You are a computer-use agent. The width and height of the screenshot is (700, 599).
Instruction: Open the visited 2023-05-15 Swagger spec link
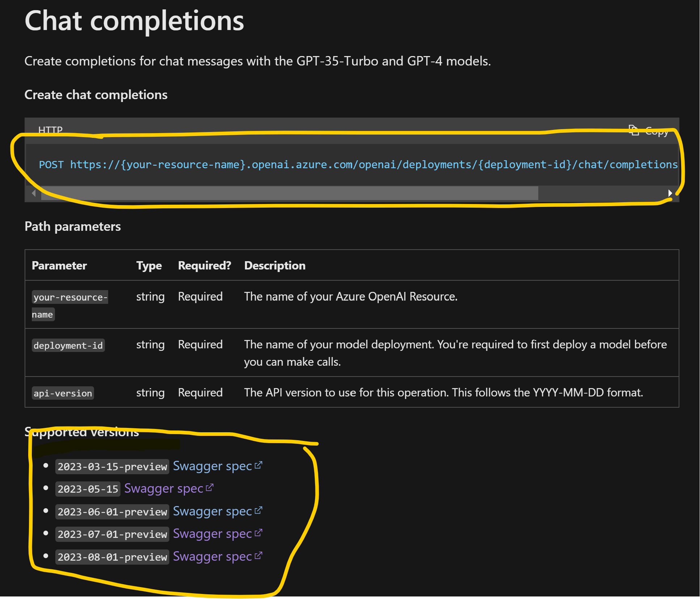click(164, 488)
